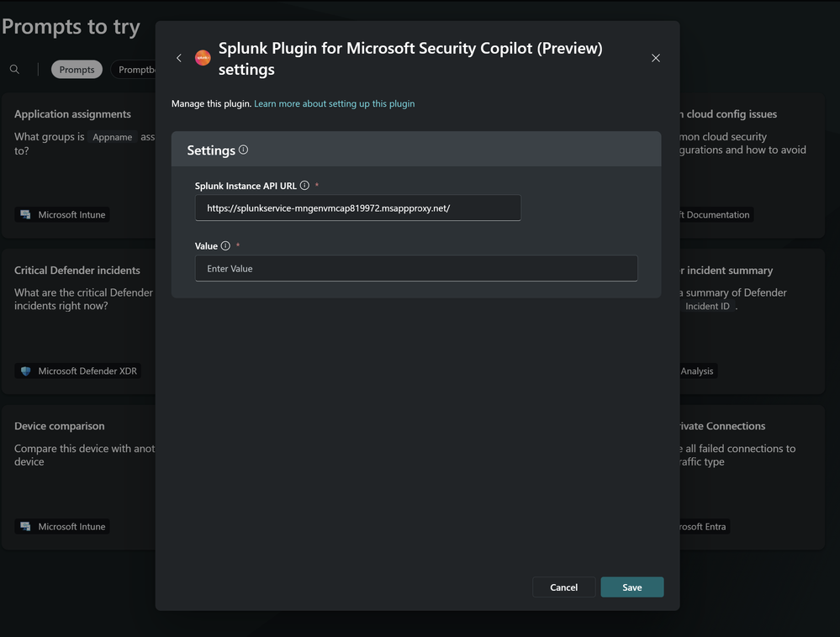Image resolution: width=840 pixels, height=637 pixels.
Task: Click the Analysis tag on incident summary card
Action: point(698,371)
